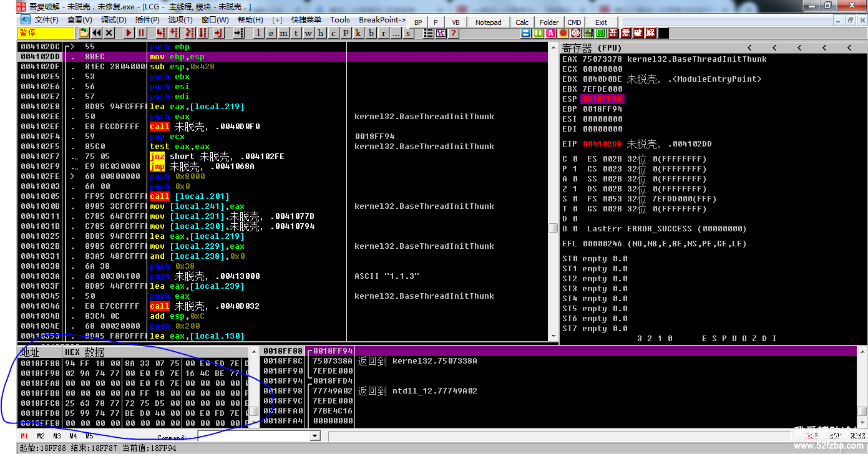
Task: Click the blue swap arrows plugin icon
Action: [526, 33]
